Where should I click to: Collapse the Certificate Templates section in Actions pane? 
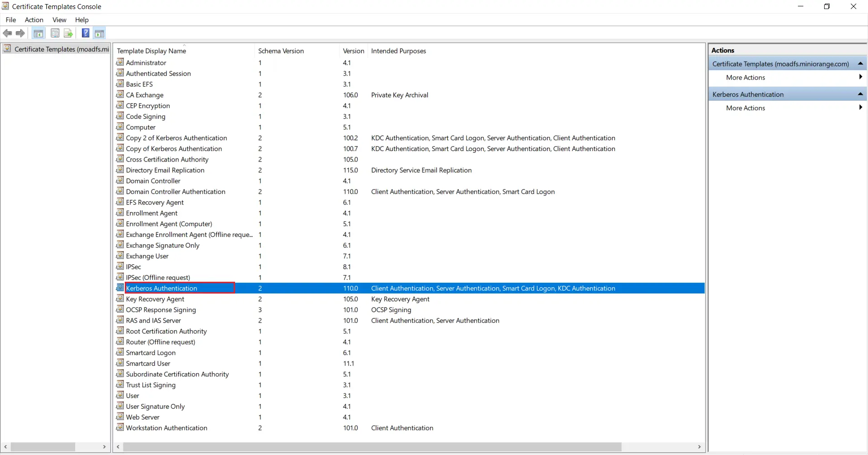[x=860, y=63]
